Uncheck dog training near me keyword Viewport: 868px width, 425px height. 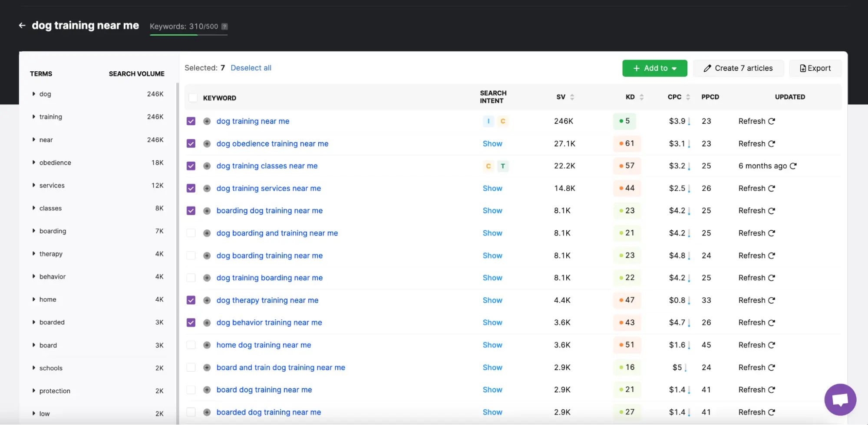tap(191, 121)
